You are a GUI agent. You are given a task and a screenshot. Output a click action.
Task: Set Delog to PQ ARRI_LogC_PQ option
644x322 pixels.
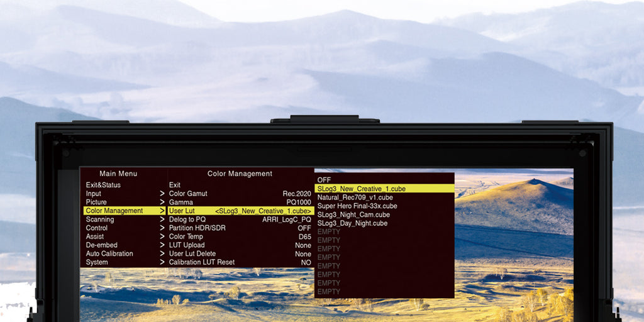[287, 219]
